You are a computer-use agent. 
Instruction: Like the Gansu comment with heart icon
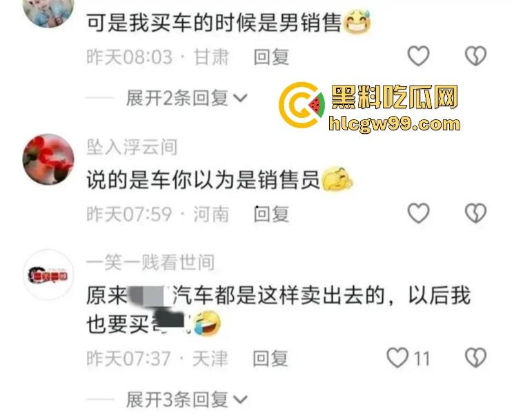point(418,56)
